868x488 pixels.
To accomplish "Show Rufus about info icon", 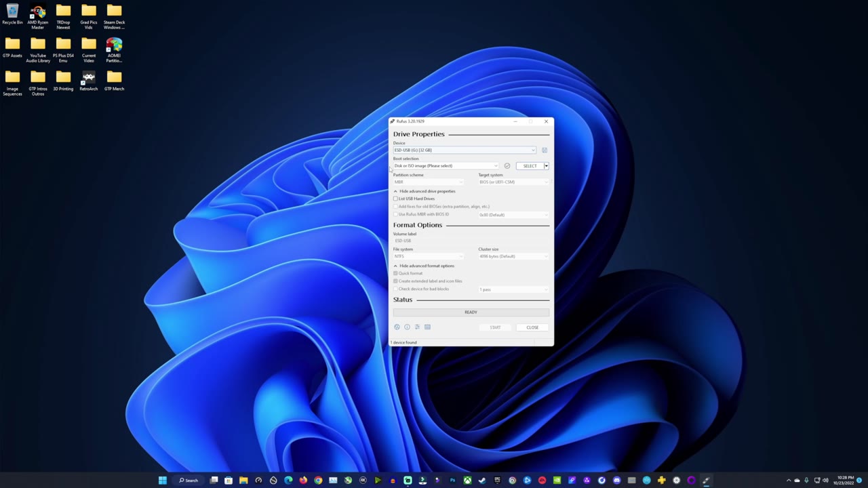I will pyautogui.click(x=407, y=327).
